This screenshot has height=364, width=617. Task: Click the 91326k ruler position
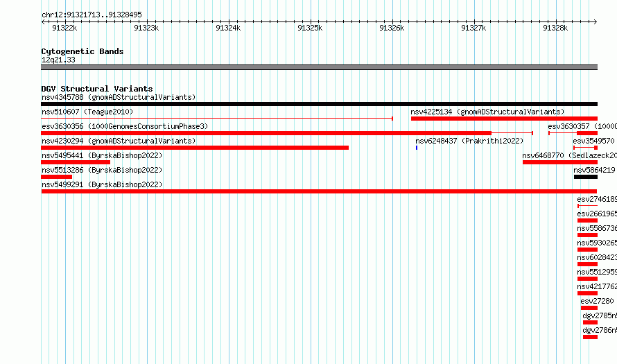(392, 28)
